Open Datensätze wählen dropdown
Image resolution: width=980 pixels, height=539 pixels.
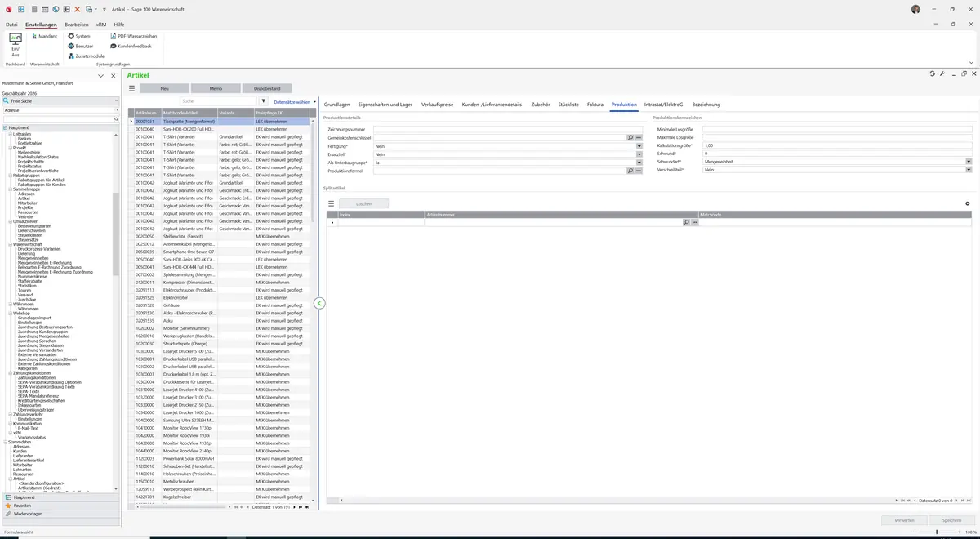click(x=294, y=102)
